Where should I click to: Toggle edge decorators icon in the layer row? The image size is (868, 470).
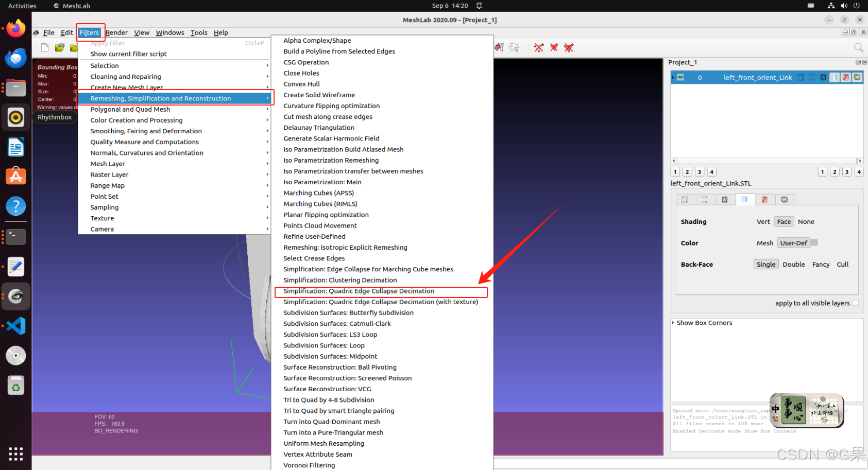857,77
